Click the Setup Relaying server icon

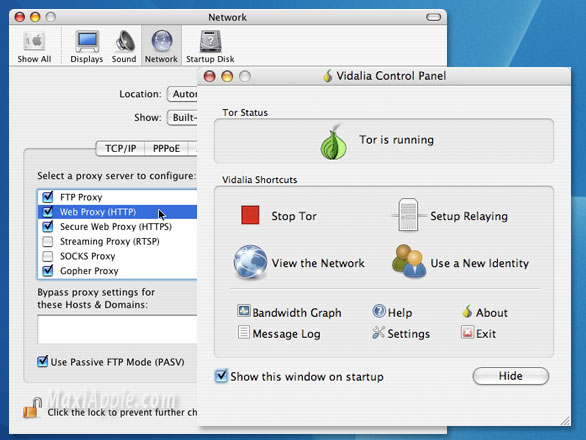point(408,215)
